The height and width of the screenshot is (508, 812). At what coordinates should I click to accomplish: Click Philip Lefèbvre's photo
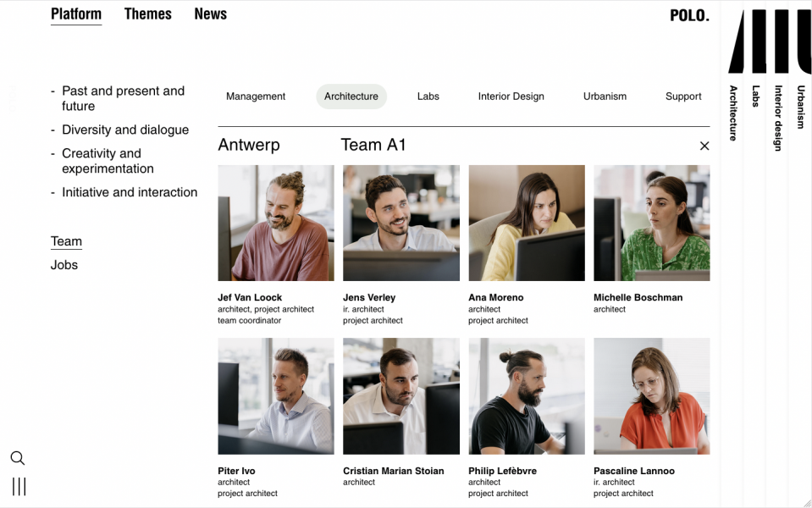(x=527, y=396)
